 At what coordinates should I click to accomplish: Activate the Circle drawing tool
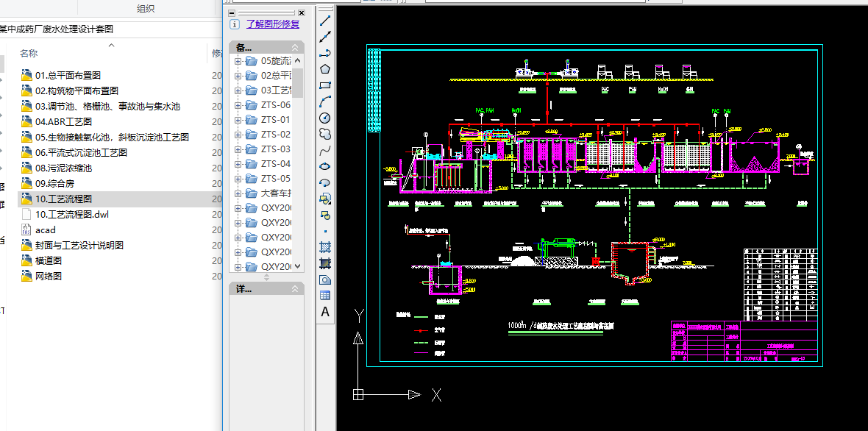[324, 118]
